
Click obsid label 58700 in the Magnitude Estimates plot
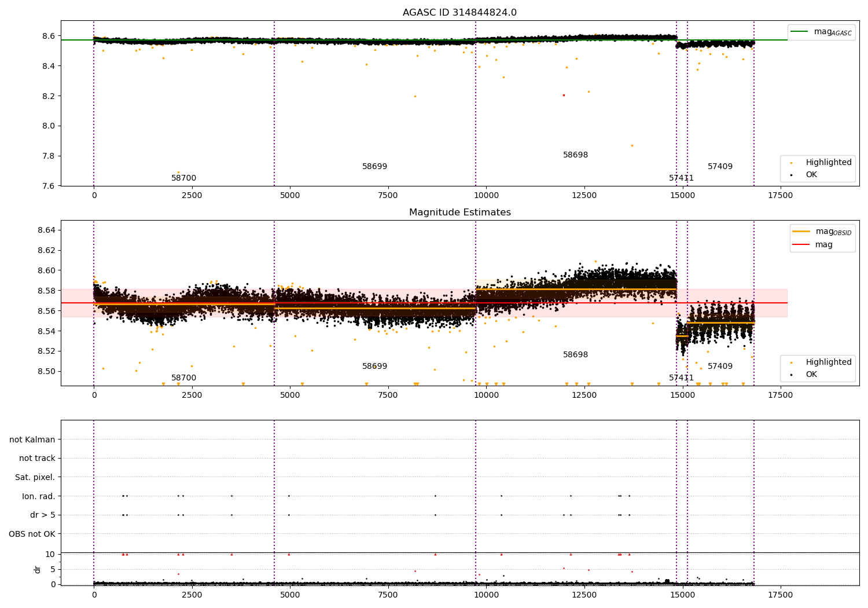[x=183, y=378]
